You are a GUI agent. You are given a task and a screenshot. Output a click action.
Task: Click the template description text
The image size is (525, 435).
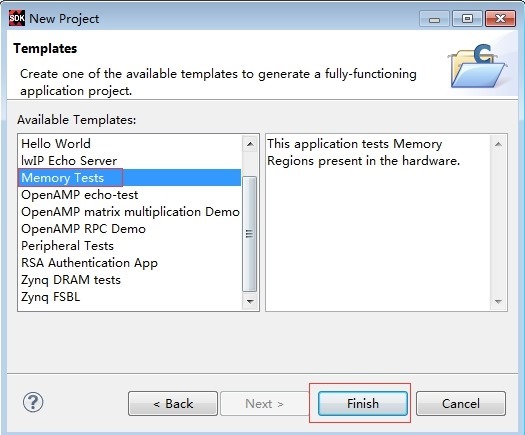(363, 152)
